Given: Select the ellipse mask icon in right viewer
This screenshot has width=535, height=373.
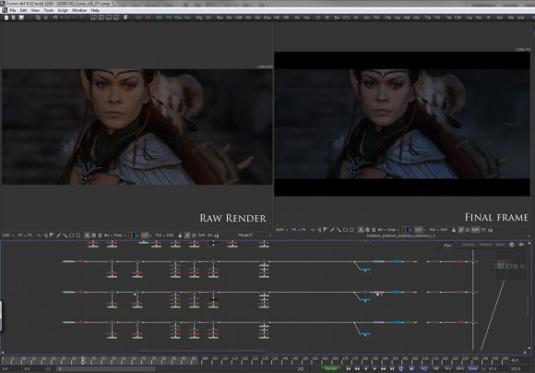Looking at the screenshot, I should tap(352, 230).
